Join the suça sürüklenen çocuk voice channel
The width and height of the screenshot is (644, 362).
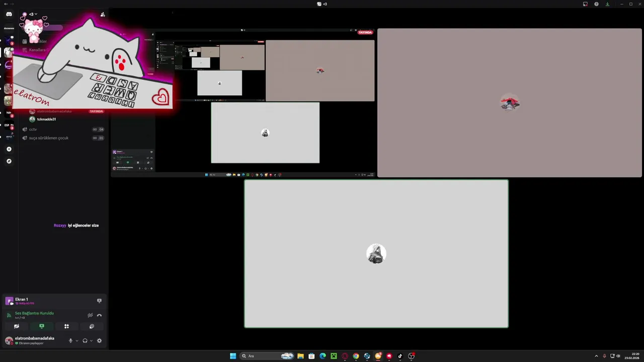coord(63,138)
